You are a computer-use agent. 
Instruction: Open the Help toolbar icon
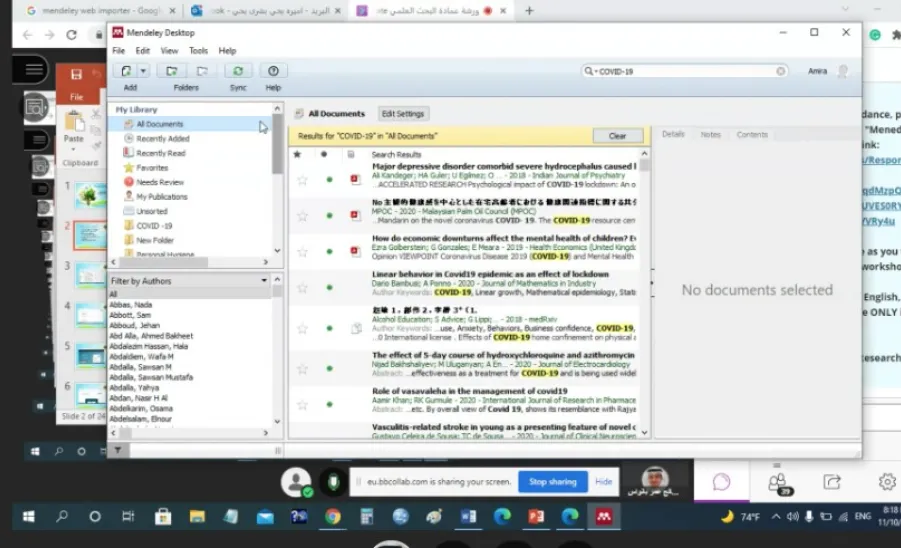(273, 71)
